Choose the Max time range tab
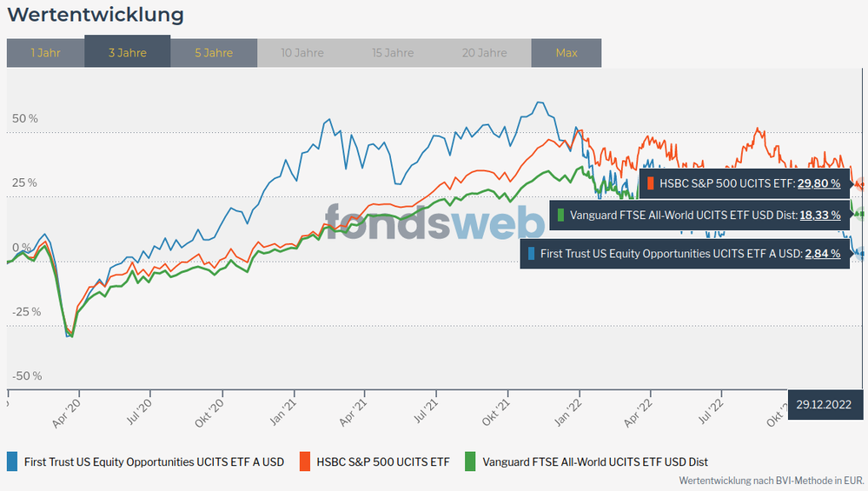Screen dimensions: 868x491 [x=566, y=53]
